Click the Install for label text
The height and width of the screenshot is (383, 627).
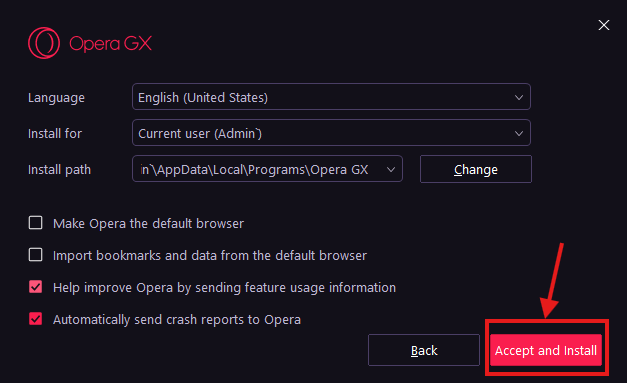(x=55, y=134)
